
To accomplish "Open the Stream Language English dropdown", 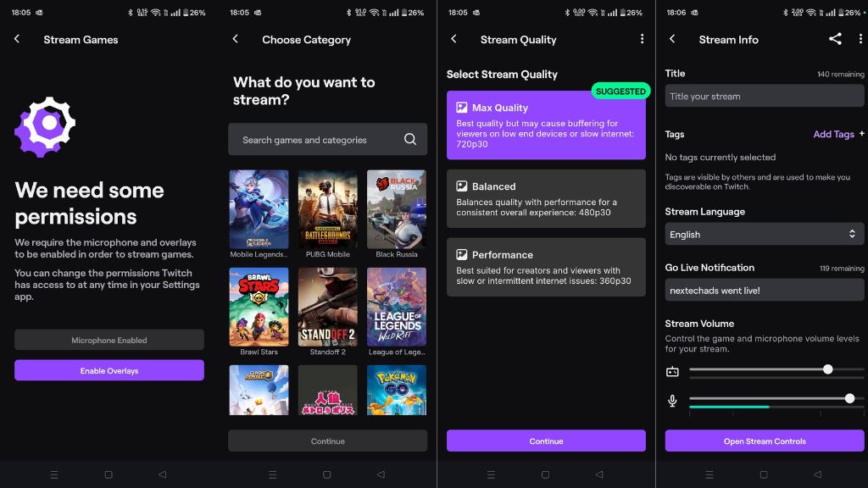I will (764, 234).
